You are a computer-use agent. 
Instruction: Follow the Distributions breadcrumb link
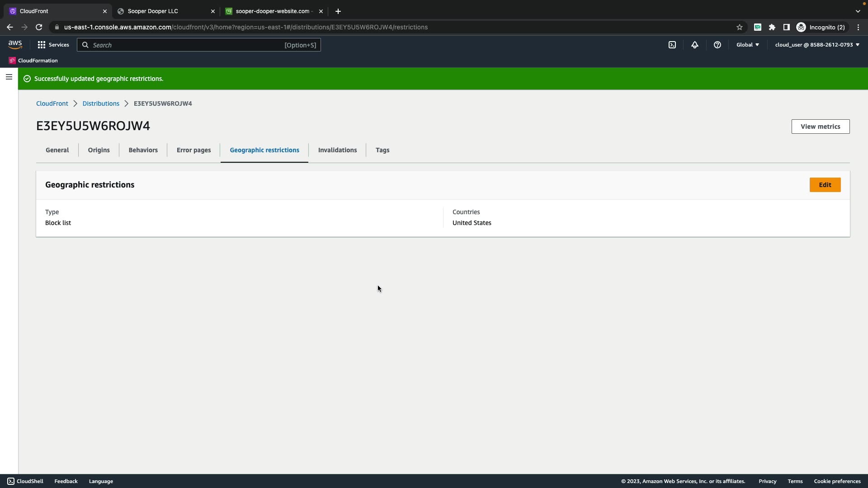coord(101,103)
